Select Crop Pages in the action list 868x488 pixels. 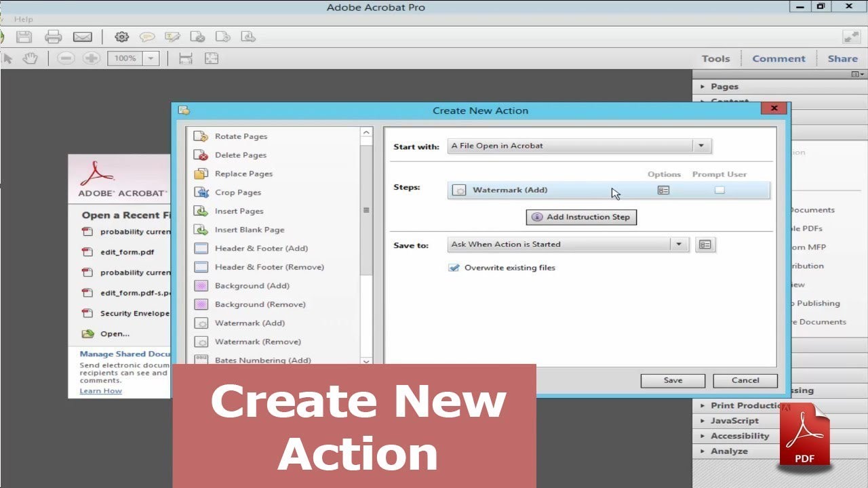tap(238, 192)
